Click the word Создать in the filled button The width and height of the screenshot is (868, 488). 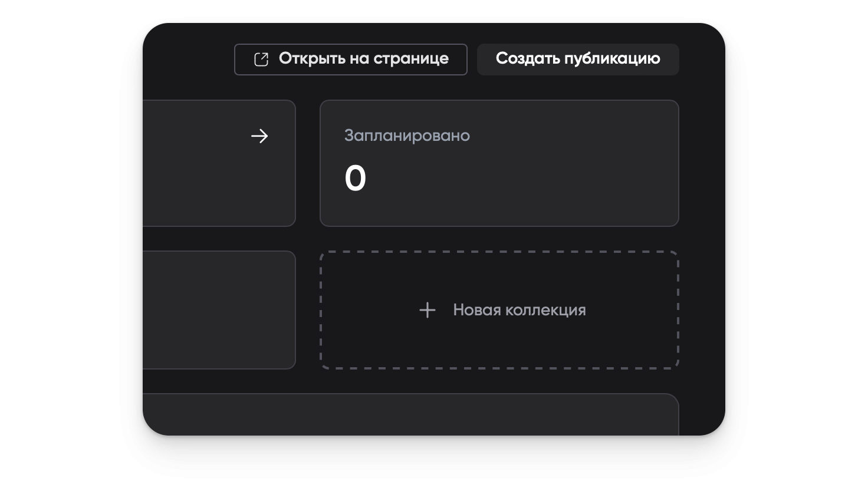coord(527,59)
